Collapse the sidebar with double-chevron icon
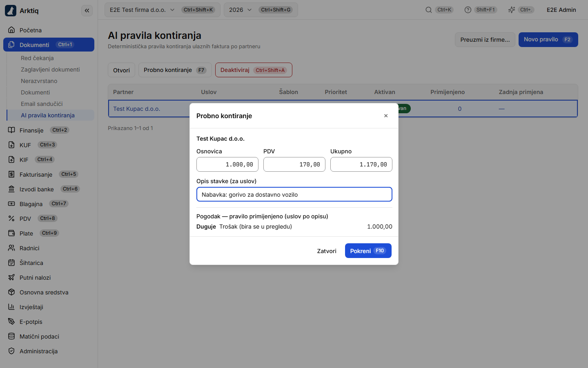The width and height of the screenshot is (588, 368). tap(87, 11)
